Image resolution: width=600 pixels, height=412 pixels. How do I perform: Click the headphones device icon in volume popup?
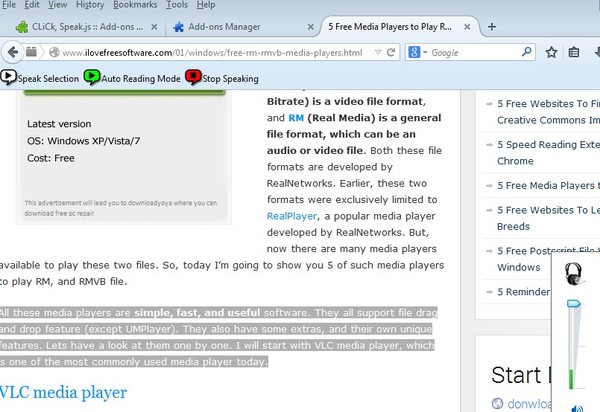[x=574, y=274]
